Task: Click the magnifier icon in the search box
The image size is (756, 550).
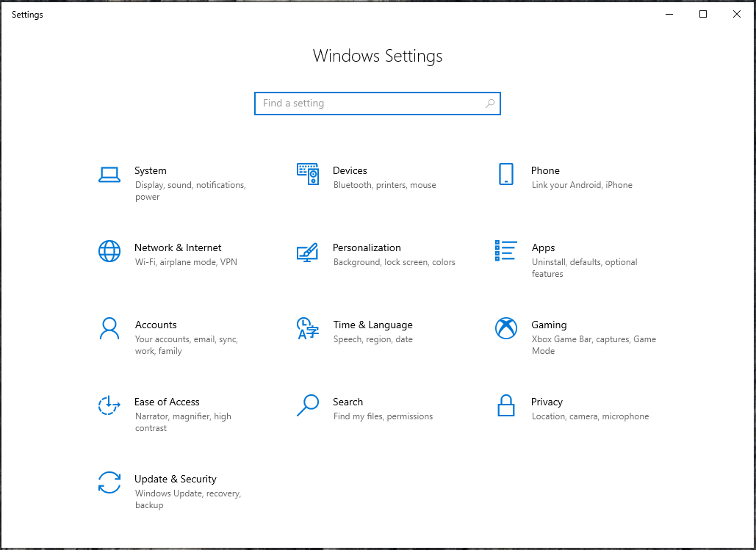Action: pyautogui.click(x=489, y=104)
